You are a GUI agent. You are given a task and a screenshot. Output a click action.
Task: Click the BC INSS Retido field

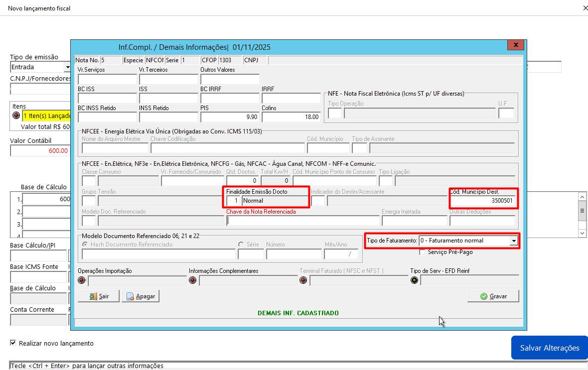coord(107,117)
